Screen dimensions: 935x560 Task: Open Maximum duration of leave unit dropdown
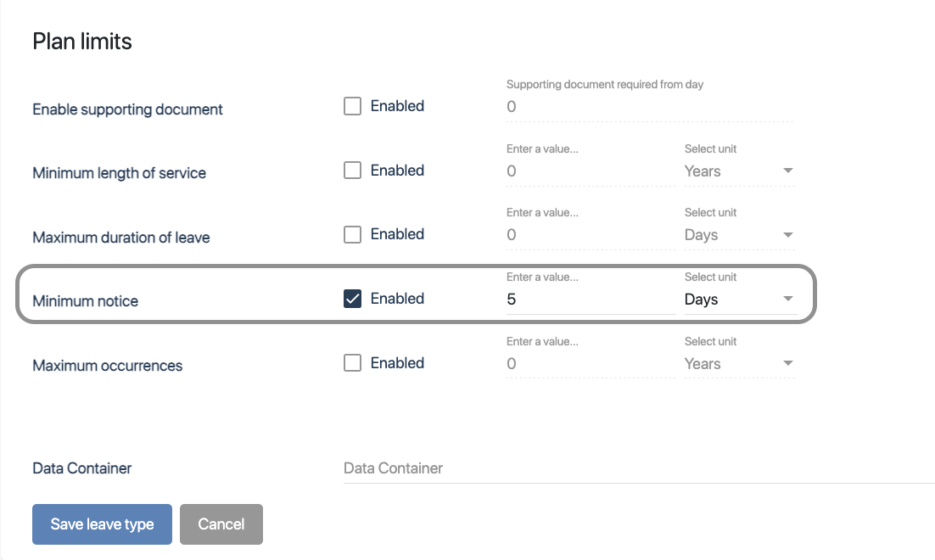point(739,235)
